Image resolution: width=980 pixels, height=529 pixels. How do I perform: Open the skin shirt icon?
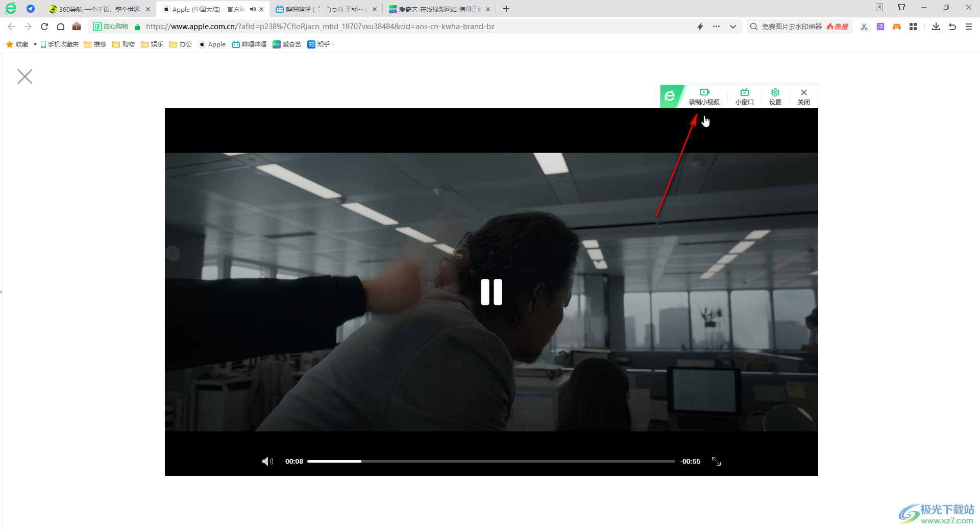tap(902, 7)
